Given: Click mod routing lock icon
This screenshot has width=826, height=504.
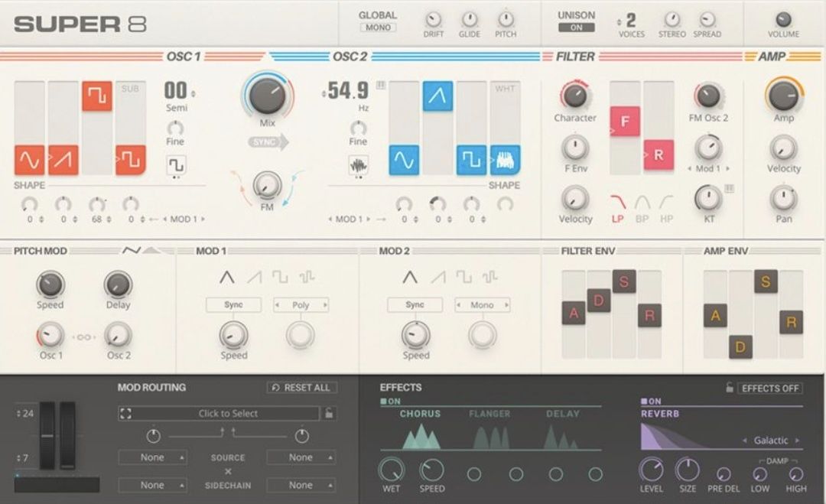Looking at the screenshot, I should point(329,414).
